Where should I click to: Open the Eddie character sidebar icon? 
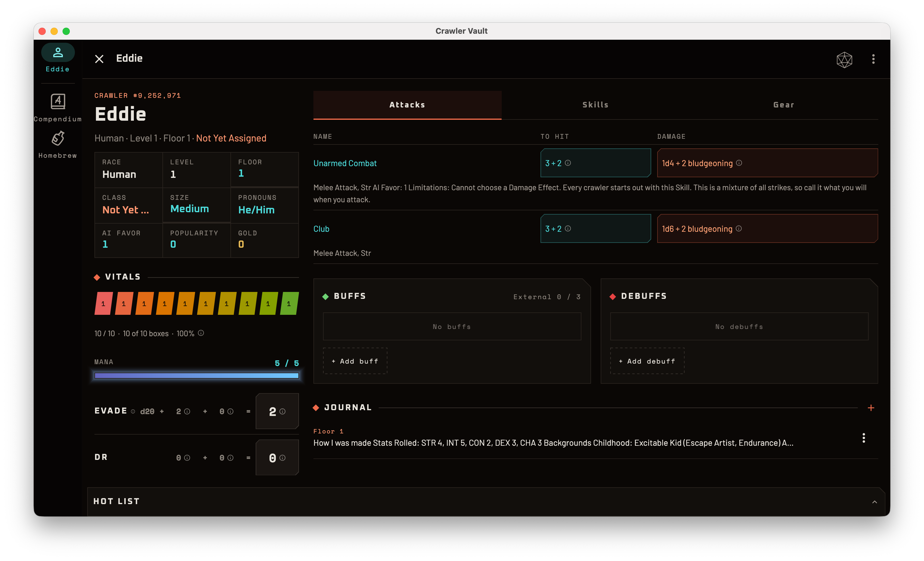(58, 53)
